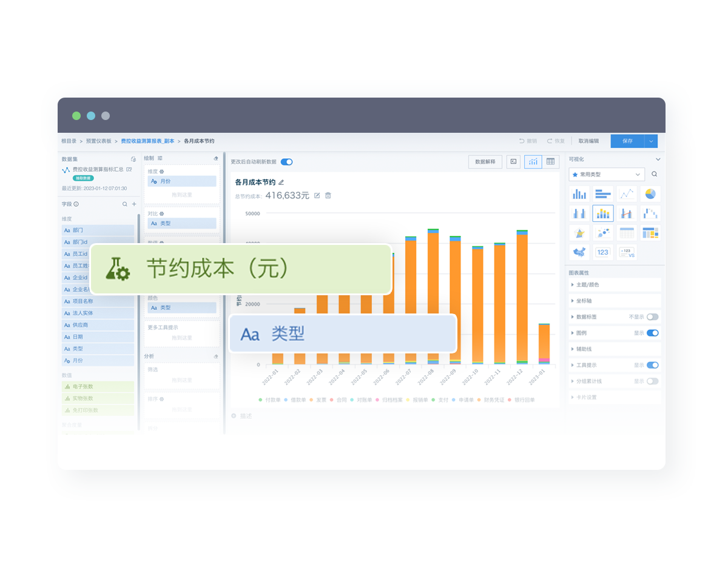Select the horizontal bar chart type

point(603,194)
